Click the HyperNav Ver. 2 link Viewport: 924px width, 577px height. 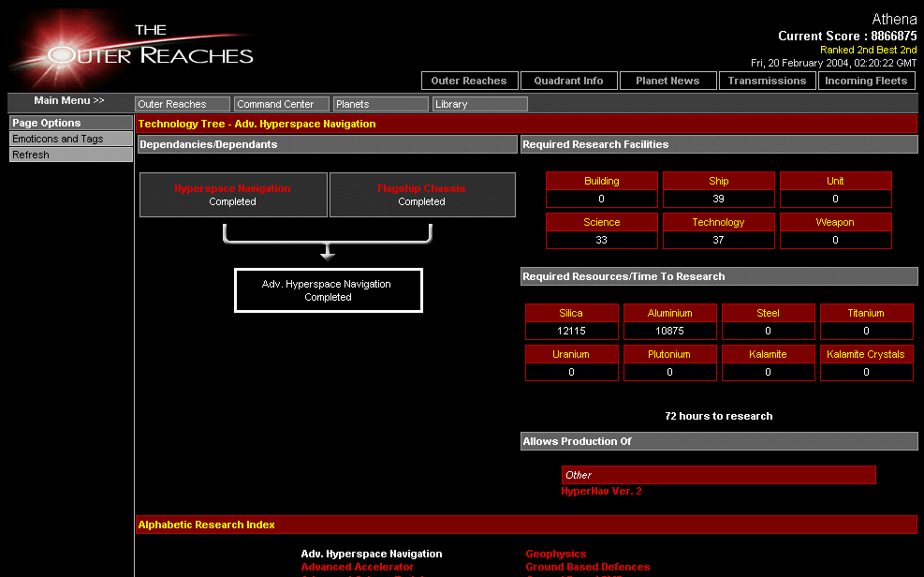(x=601, y=491)
